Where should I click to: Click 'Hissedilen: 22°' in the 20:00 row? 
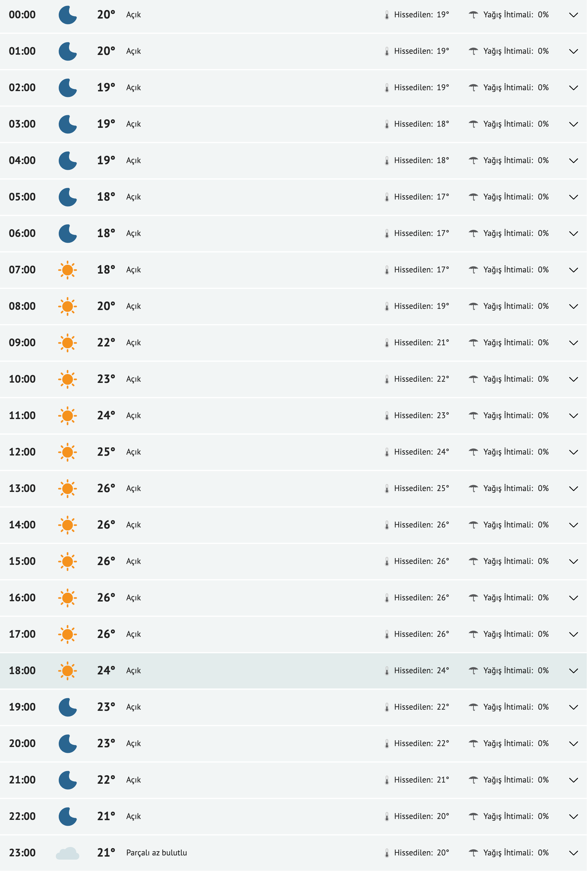[x=421, y=743]
